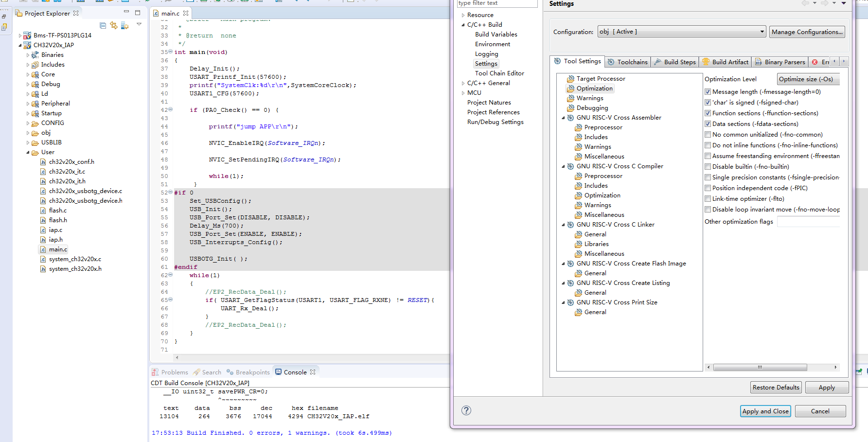Switch to Binary Parsers tab

click(x=780, y=62)
